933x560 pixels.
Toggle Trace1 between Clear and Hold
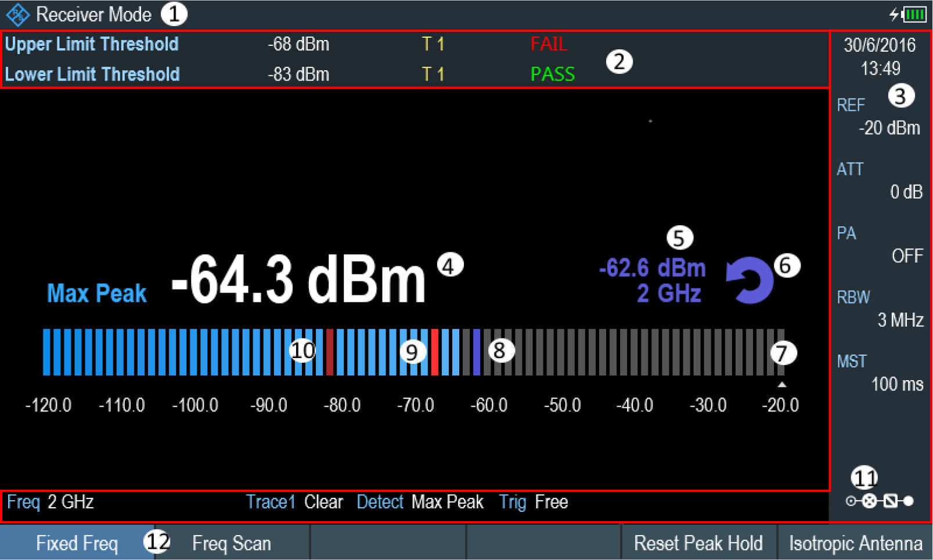click(296, 502)
